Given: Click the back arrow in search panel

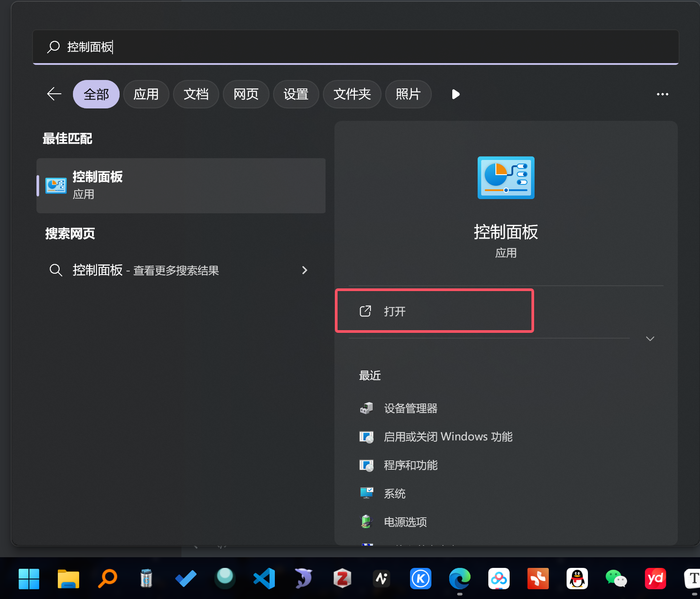Looking at the screenshot, I should [x=54, y=94].
